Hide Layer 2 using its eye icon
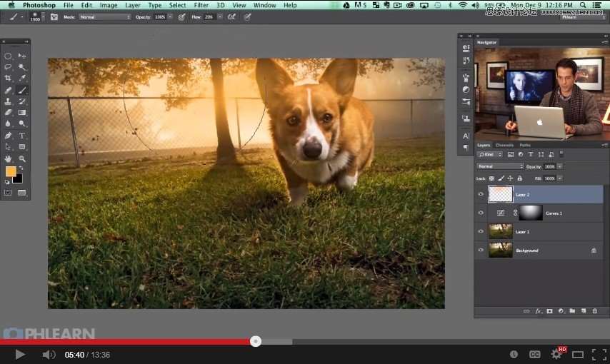Image resolution: width=610 pixels, height=364 pixels. (x=481, y=194)
